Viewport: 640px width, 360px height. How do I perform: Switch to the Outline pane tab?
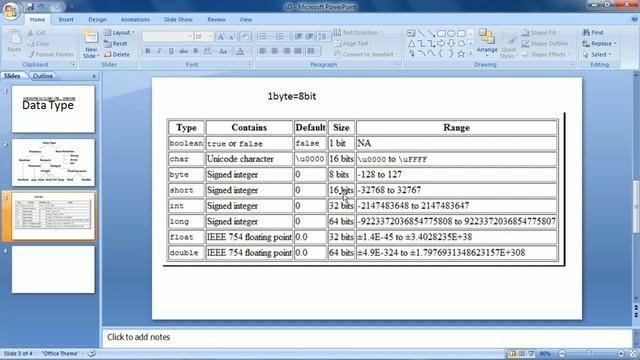42,76
